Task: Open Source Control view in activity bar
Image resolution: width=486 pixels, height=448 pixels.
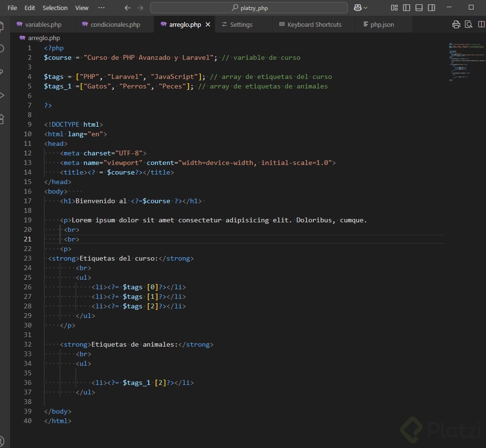Action: pyautogui.click(x=2, y=72)
